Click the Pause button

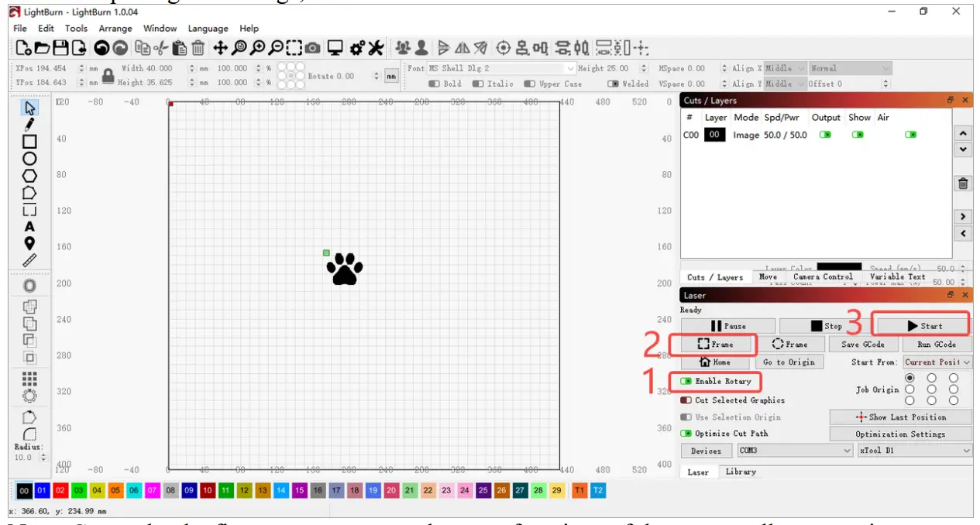pos(728,326)
